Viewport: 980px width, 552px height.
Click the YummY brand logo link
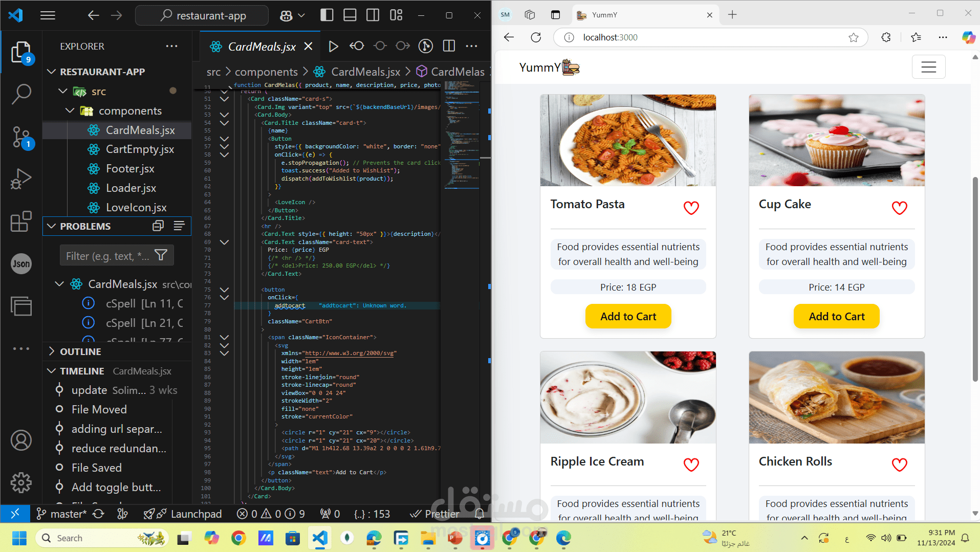(x=549, y=67)
